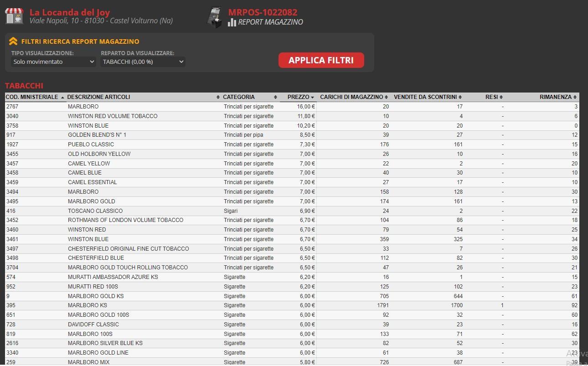The width and height of the screenshot is (588, 366).
Task: Click the 11,80 € price cell
Action: click(306, 116)
